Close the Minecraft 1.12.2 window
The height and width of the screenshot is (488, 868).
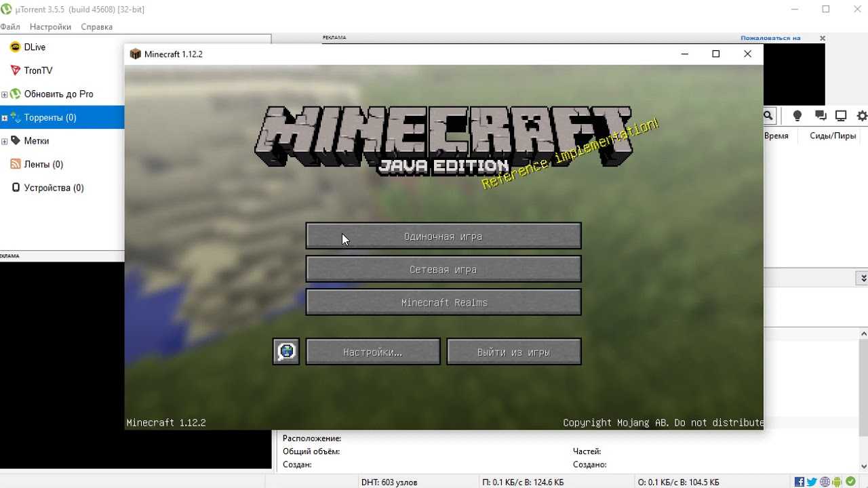point(747,54)
